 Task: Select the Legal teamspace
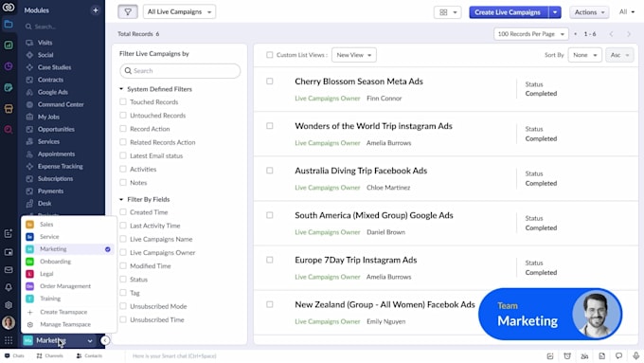pyautogui.click(x=68, y=274)
